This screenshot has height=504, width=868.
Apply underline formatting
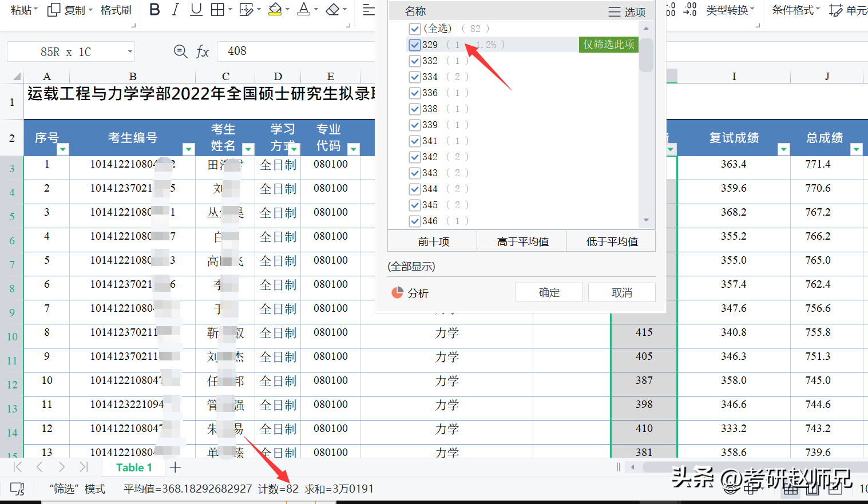[196, 10]
